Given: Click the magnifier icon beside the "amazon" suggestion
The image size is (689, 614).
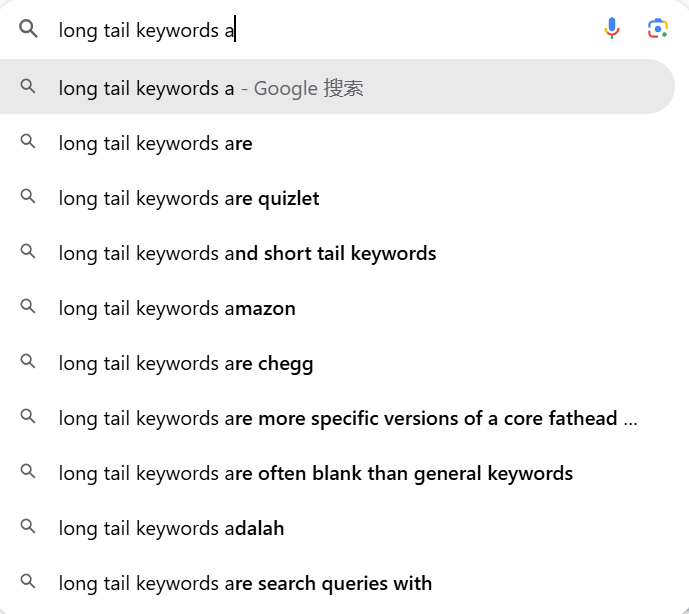Looking at the screenshot, I should click(x=28, y=308).
